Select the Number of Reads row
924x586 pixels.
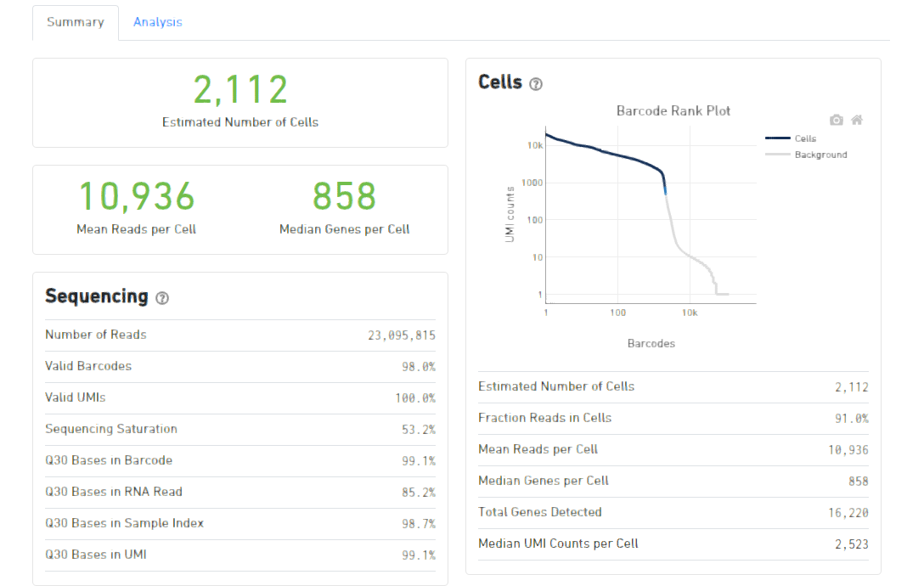click(239, 335)
